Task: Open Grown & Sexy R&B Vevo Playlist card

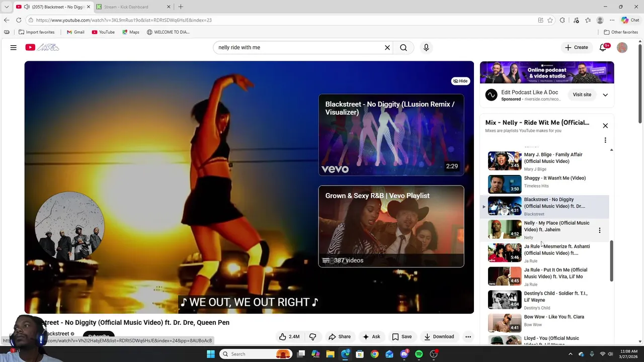Action: tap(391, 226)
